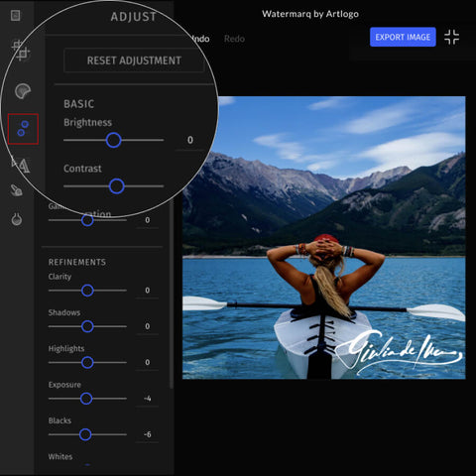Click the ADJUST panel title
The width and height of the screenshot is (476, 476).
point(134,17)
